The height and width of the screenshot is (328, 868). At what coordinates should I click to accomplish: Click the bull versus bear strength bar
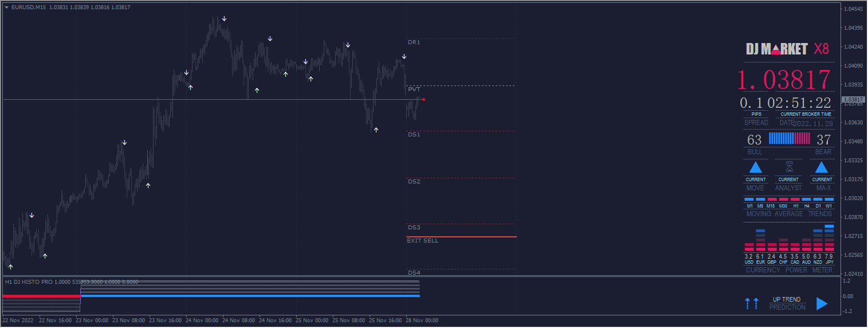tap(789, 138)
